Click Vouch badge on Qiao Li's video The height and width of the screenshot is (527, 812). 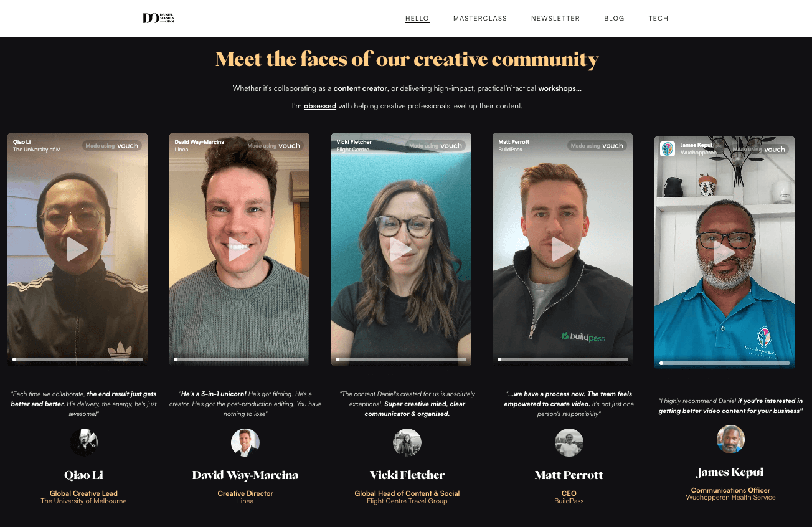pos(112,146)
